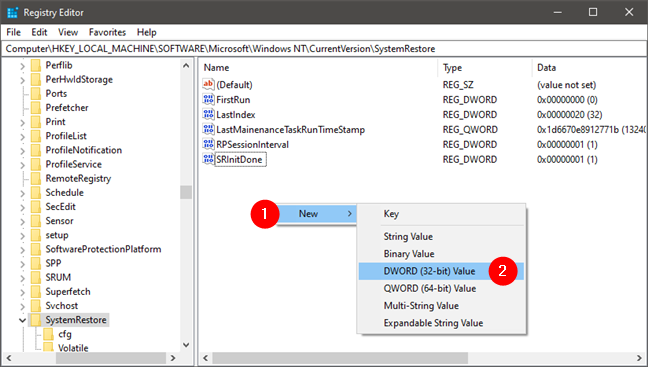This screenshot has height=367, width=648.
Task: Click the SPP folder icon
Action: coord(36,263)
